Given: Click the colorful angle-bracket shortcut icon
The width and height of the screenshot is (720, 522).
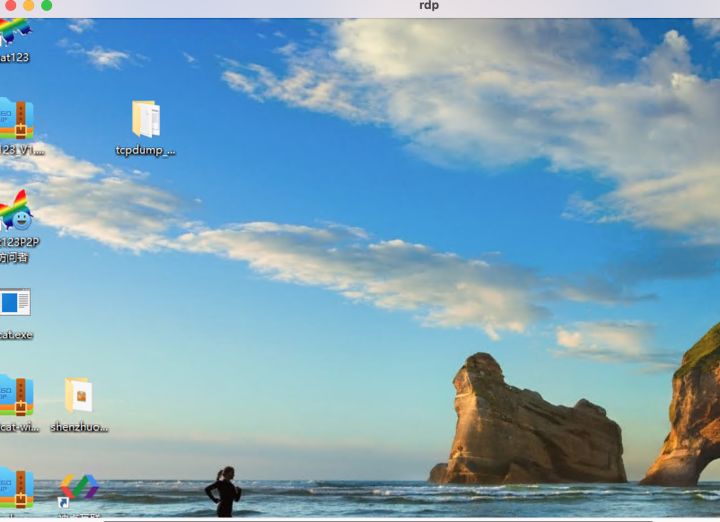Looking at the screenshot, I should (78, 488).
